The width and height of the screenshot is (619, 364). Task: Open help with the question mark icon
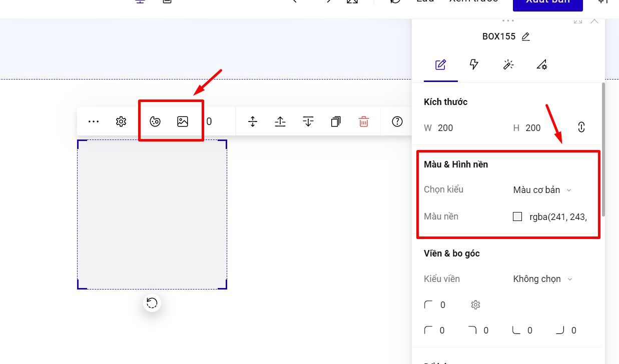[x=397, y=121]
